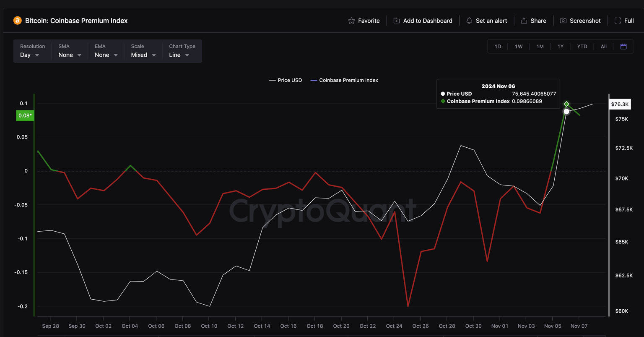
Task: Click the Share upload icon
Action: [x=524, y=21]
